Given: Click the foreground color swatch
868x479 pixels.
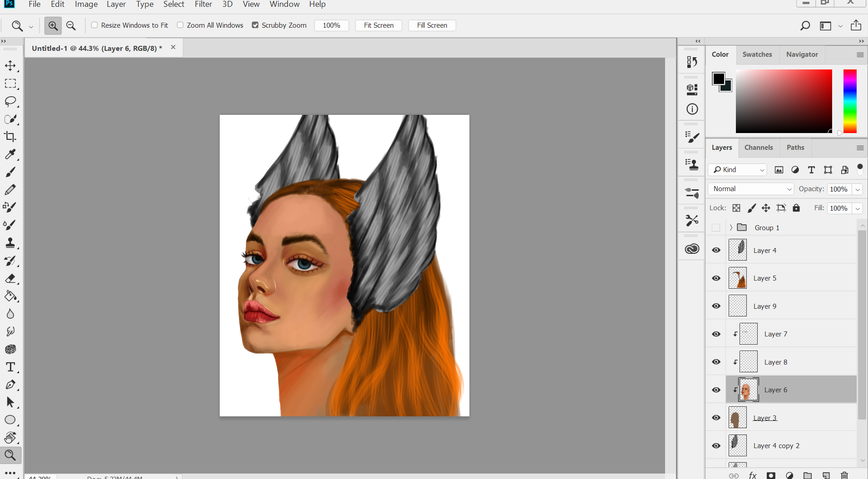Looking at the screenshot, I should 718,79.
